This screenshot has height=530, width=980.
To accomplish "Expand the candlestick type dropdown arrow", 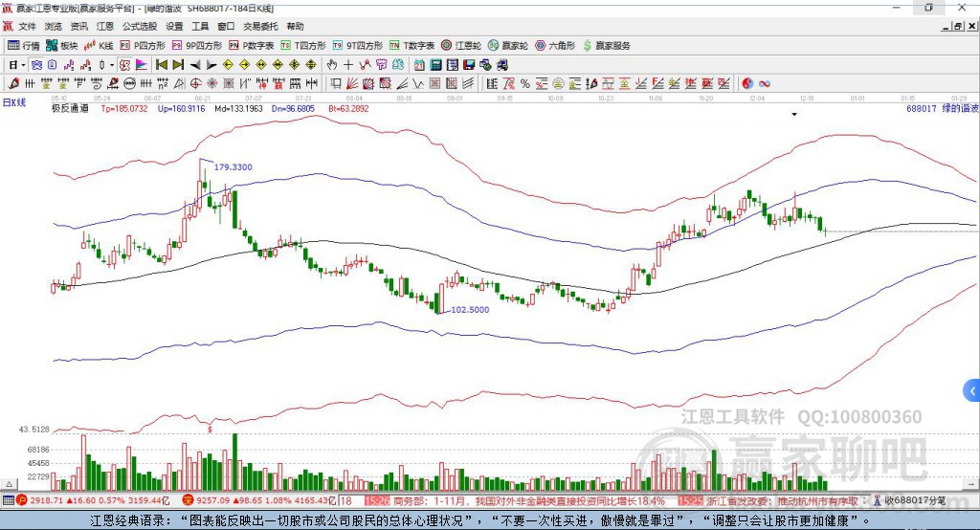I will 112,65.
